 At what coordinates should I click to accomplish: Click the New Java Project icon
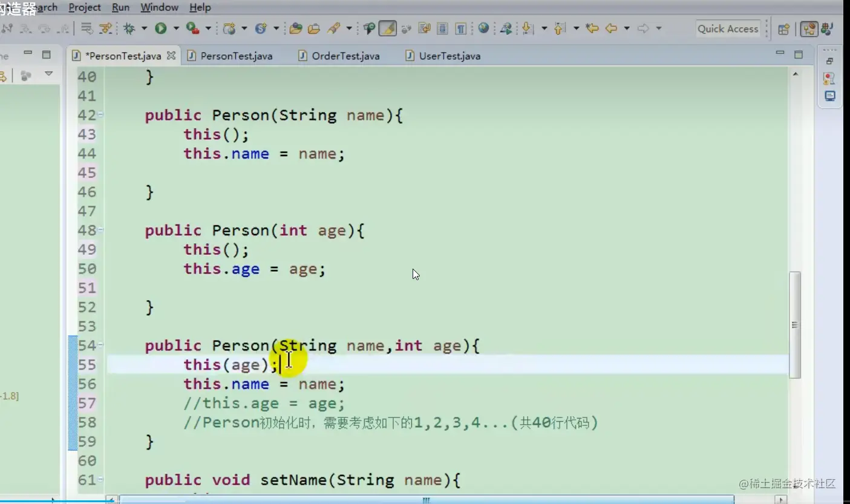pyautogui.click(x=229, y=28)
